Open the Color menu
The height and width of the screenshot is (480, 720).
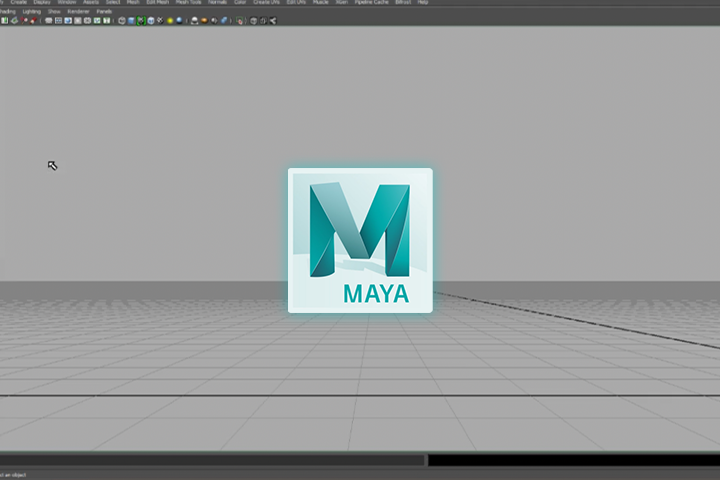click(x=240, y=2)
